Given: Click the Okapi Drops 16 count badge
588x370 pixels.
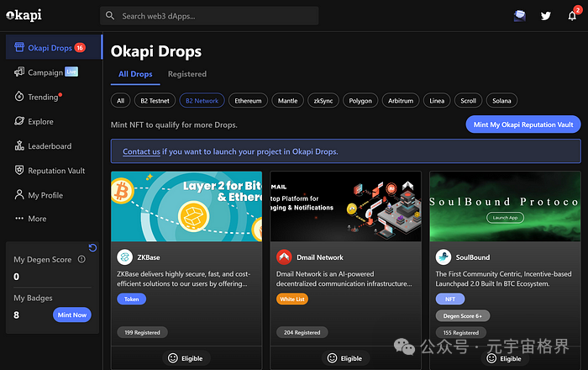Looking at the screenshot, I should [x=80, y=48].
